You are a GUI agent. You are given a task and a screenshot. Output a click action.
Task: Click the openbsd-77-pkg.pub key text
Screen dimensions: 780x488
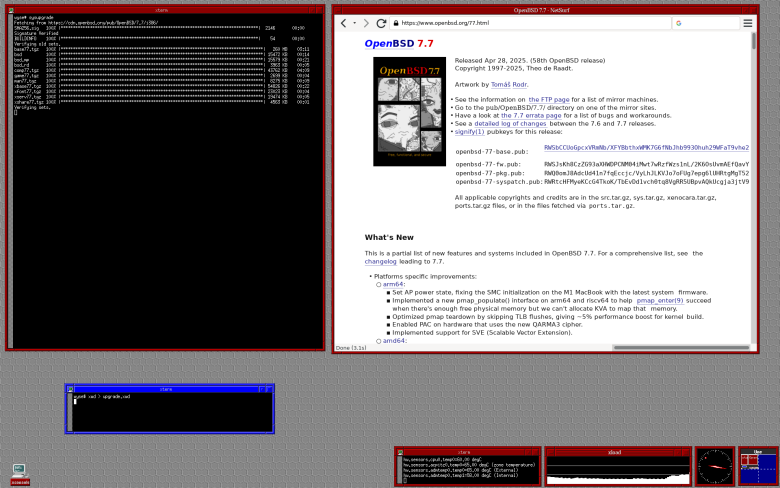(646, 173)
